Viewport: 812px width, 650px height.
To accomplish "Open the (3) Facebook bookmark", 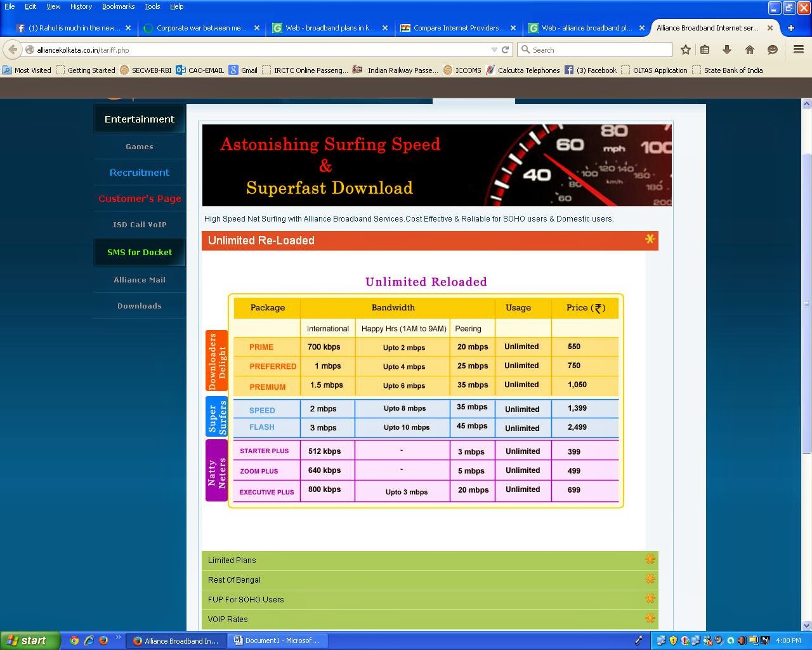I will click(590, 70).
